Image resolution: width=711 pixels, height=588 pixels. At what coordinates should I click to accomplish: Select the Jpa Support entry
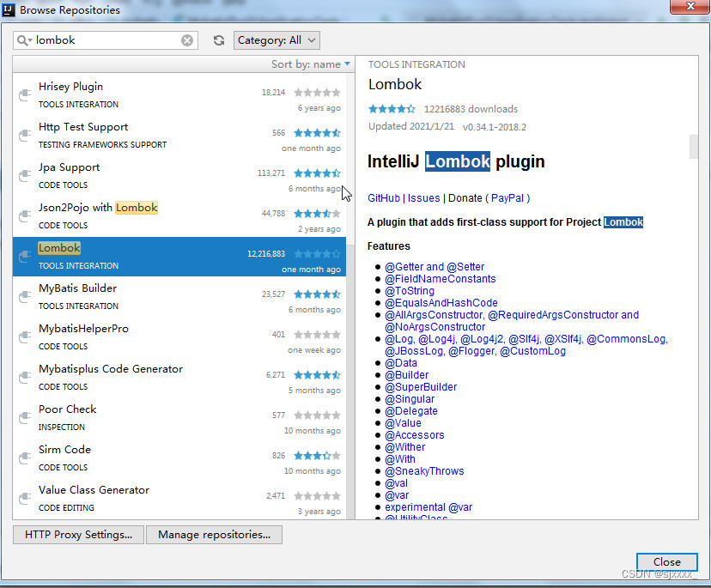pyautogui.click(x=179, y=176)
